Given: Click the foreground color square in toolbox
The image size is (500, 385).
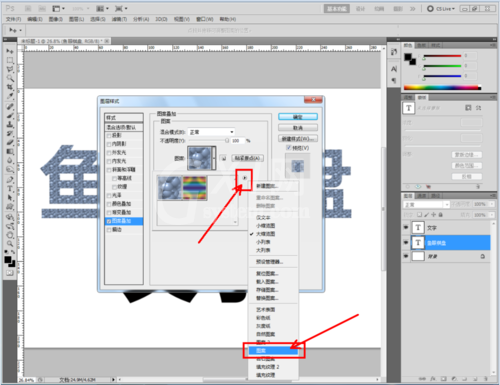Looking at the screenshot, I should coord(8,260).
